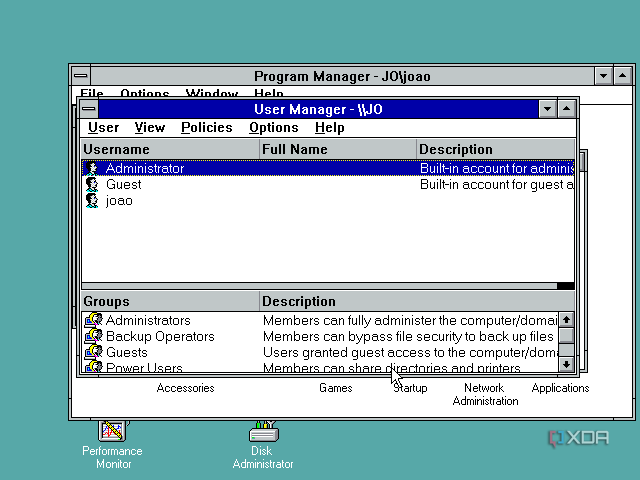Image resolution: width=640 pixels, height=480 pixels.
Task: Open the Policies menu
Action: coord(207,128)
